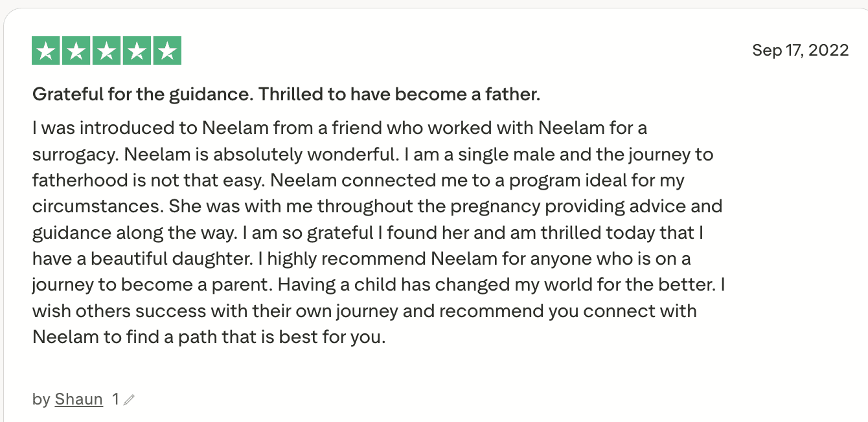Click the pencil icon beside Shaun's review count

pos(129,400)
